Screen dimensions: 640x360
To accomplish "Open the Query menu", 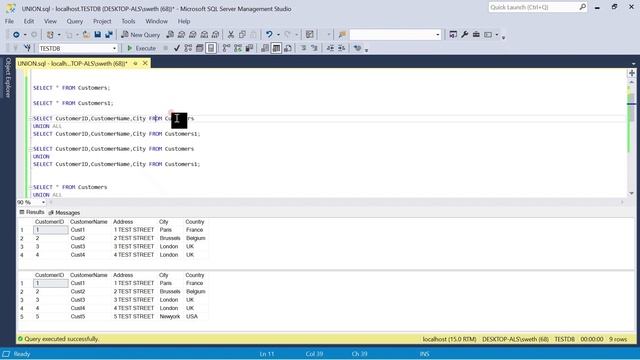I will point(75,21).
